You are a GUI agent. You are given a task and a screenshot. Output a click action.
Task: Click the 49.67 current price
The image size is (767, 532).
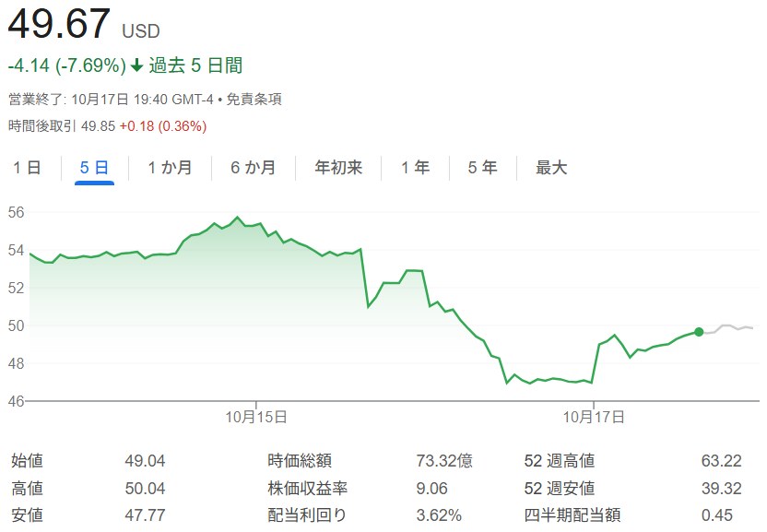[x=59, y=24]
